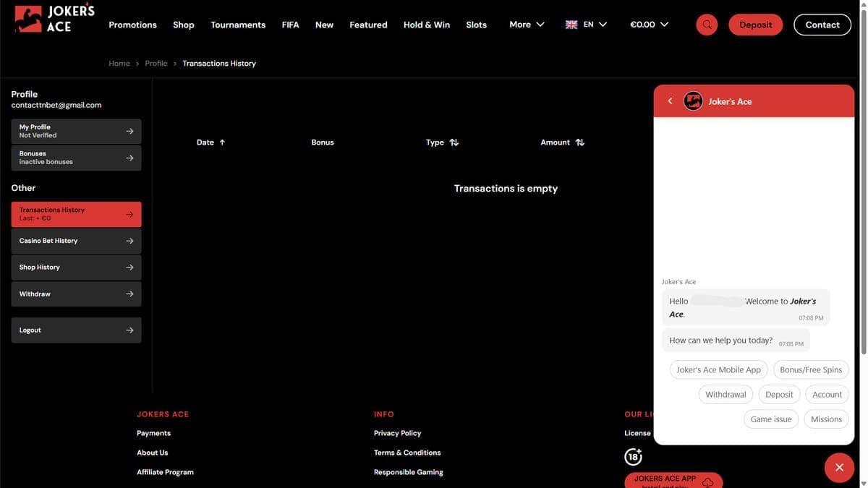Click the arrow beside Casino Bet History
The image size is (868, 488).
(129, 241)
